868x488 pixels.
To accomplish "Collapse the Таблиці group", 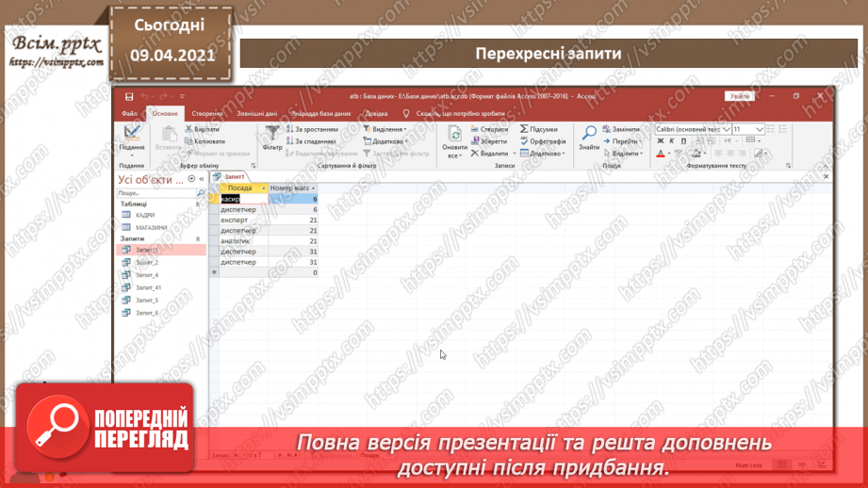I will click(198, 204).
